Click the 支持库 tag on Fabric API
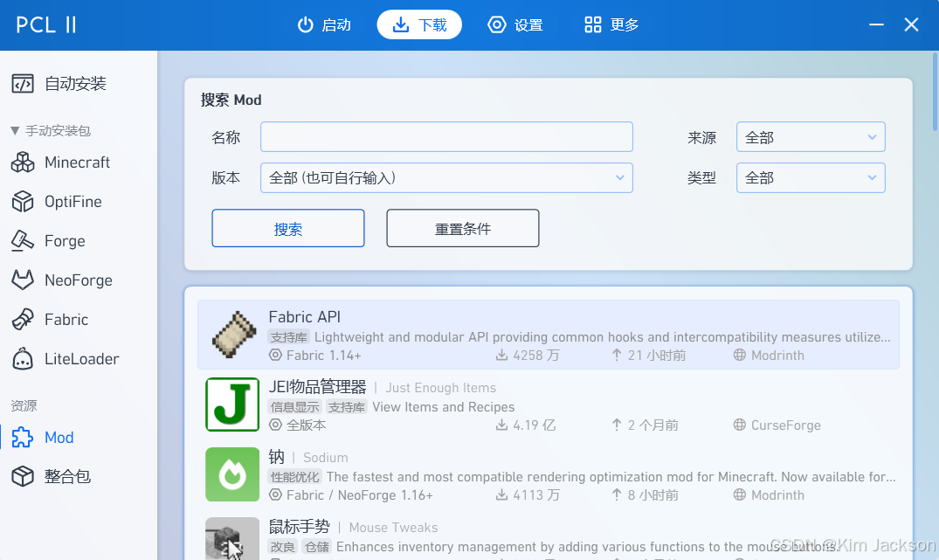This screenshot has width=939, height=560. (288, 337)
